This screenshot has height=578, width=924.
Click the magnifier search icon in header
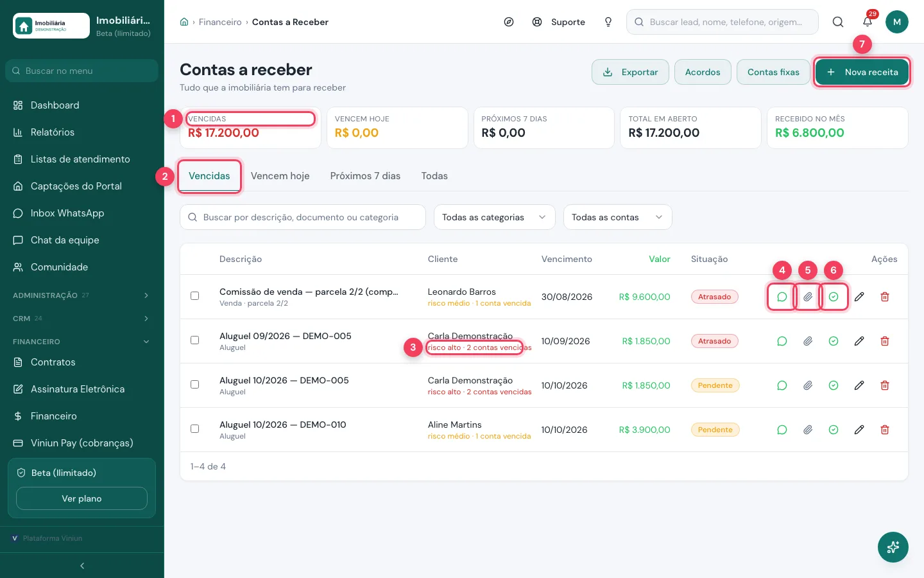(x=838, y=22)
